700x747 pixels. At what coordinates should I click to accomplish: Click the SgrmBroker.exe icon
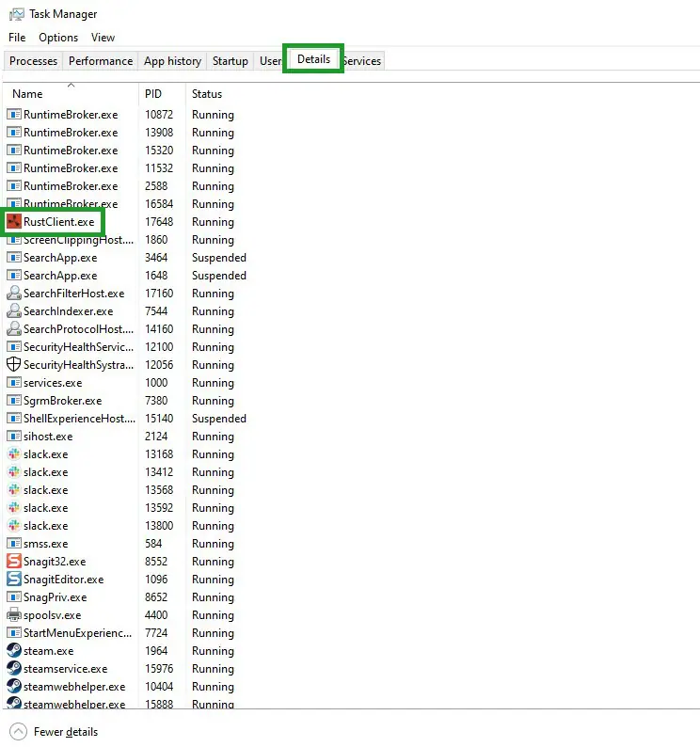point(14,400)
